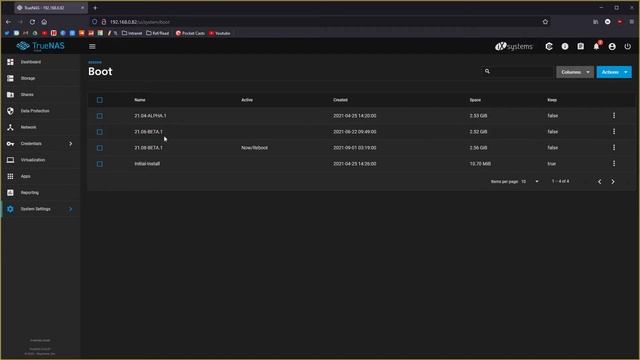
Task: Tick the checkbox for the Now/Reboot row
Action: tap(100, 148)
